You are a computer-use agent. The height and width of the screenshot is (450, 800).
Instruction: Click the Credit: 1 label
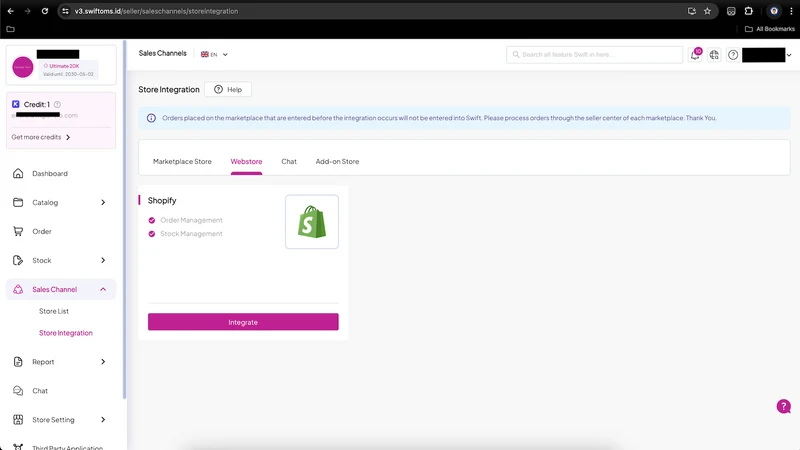click(x=37, y=104)
